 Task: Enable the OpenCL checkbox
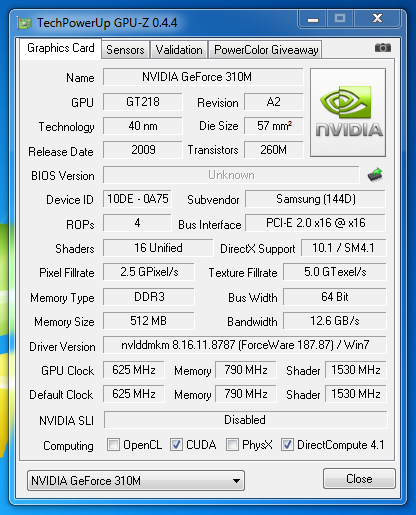pyautogui.click(x=113, y=445)
